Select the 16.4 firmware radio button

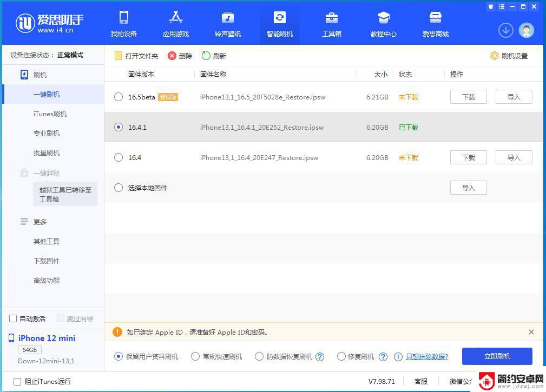(x=119, y=157)
